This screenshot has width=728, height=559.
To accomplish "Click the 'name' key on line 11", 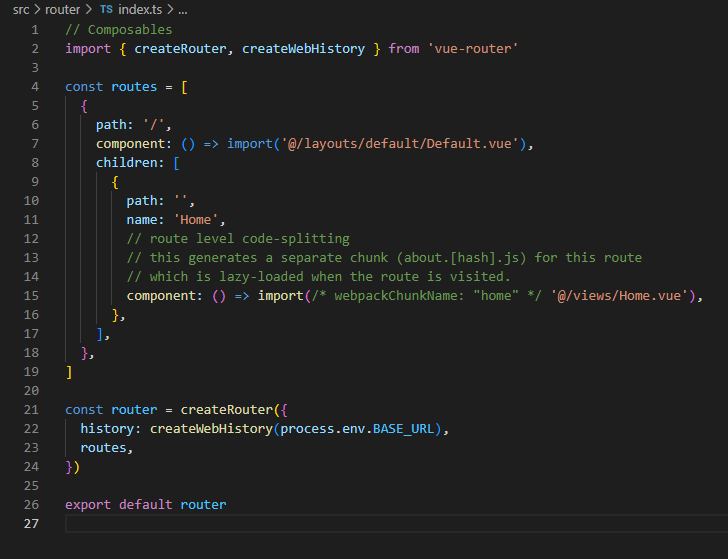I will pos(142,220).
